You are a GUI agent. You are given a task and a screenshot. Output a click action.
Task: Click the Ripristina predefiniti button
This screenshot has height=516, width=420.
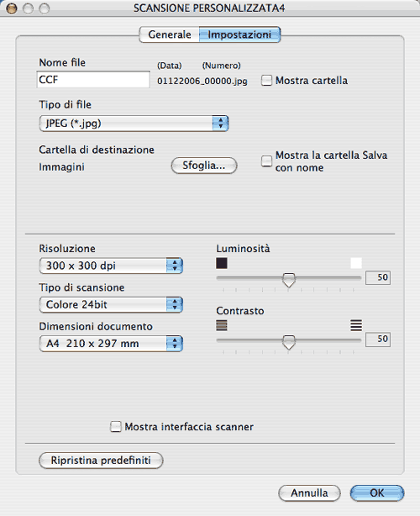pos(101,460)
